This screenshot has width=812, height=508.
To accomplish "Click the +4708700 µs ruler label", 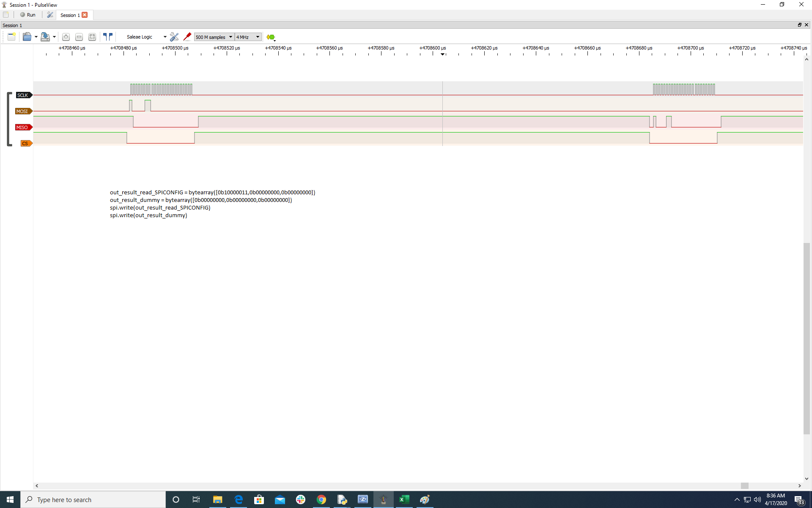I will tap(691, 48).
